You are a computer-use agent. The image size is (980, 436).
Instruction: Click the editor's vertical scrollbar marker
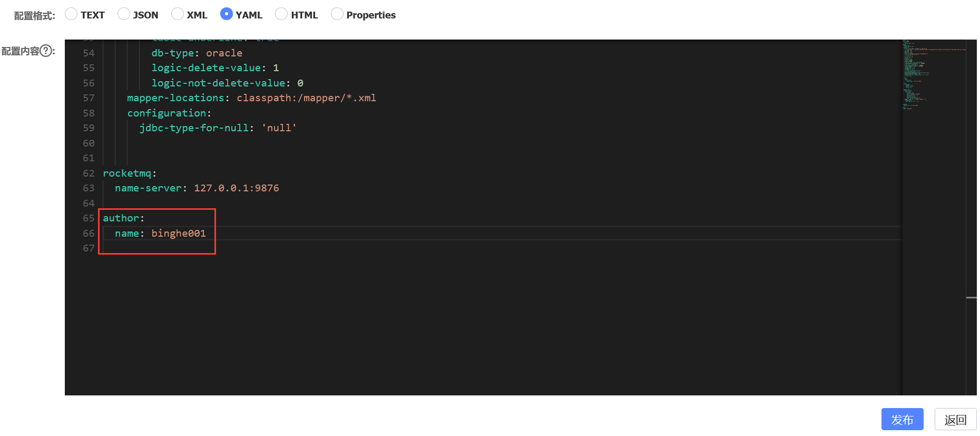coord(972,298)
